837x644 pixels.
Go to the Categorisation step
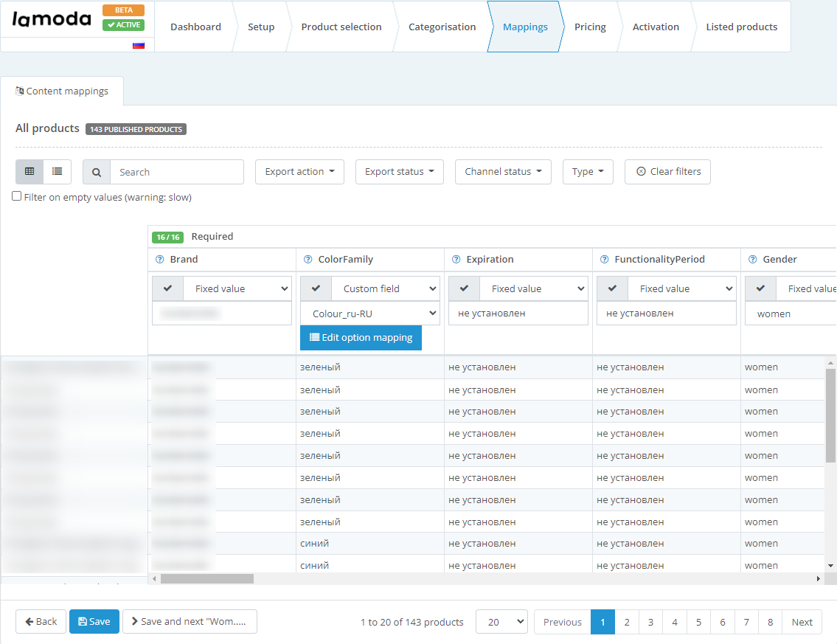click(442, 27)
